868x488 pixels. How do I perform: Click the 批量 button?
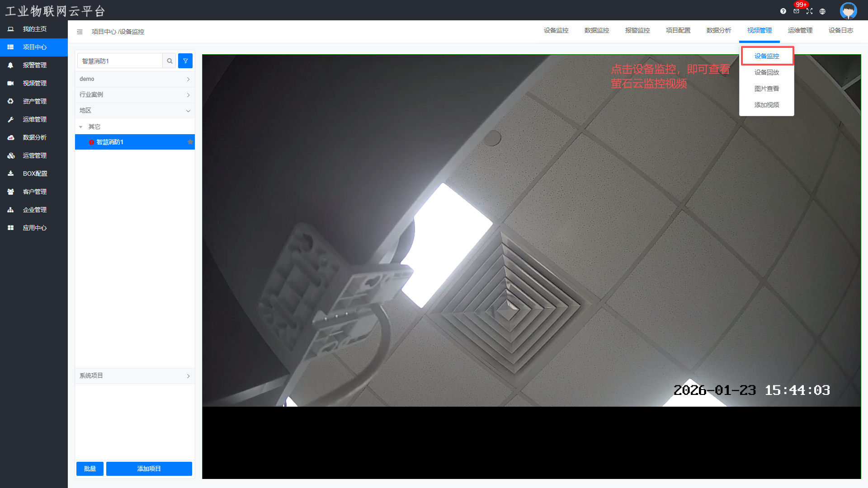click(90, 469)
